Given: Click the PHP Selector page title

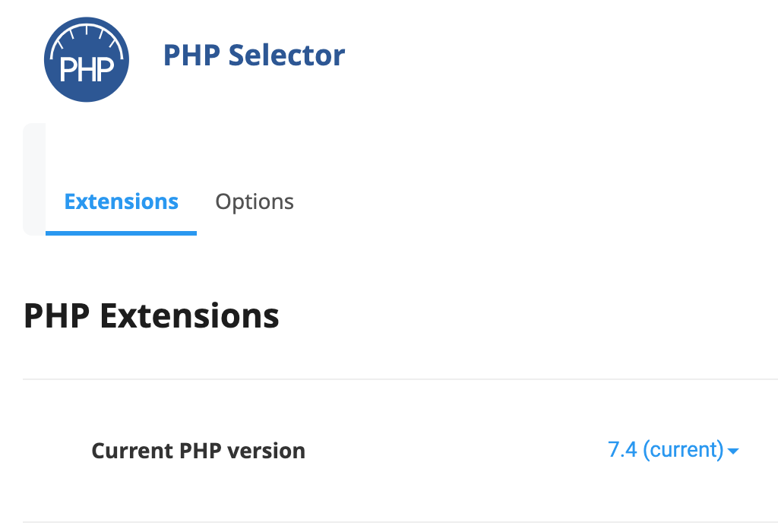Looking at the screenshot, I should pyautogui.click(x=254, y=55).
